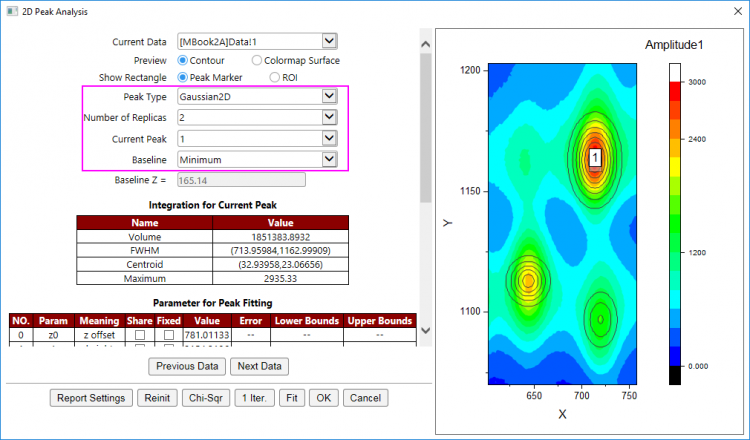Choose Peak Marker for Show Rectangle

(182, 77)
